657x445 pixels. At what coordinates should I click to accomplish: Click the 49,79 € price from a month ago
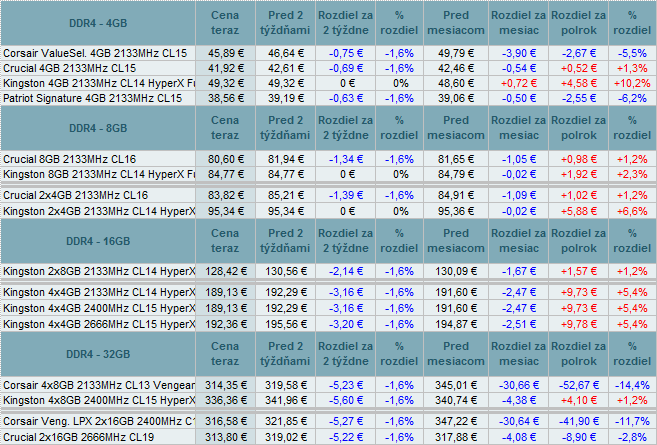tap(456, 53)
